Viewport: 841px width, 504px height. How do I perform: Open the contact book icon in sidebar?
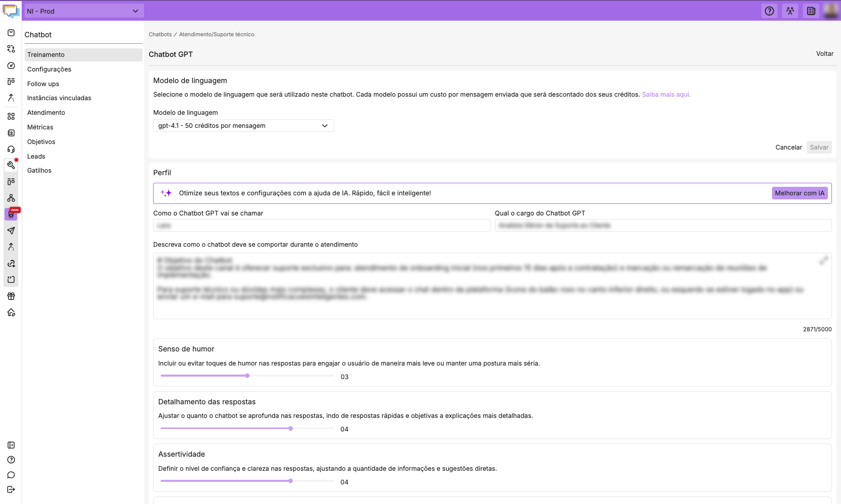tap(11, 133)
